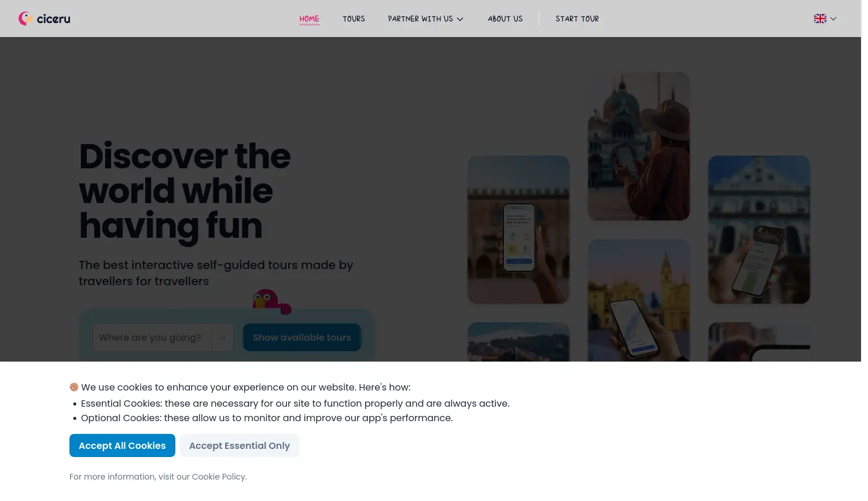Choose Accept Essential Only

[239, 445]
